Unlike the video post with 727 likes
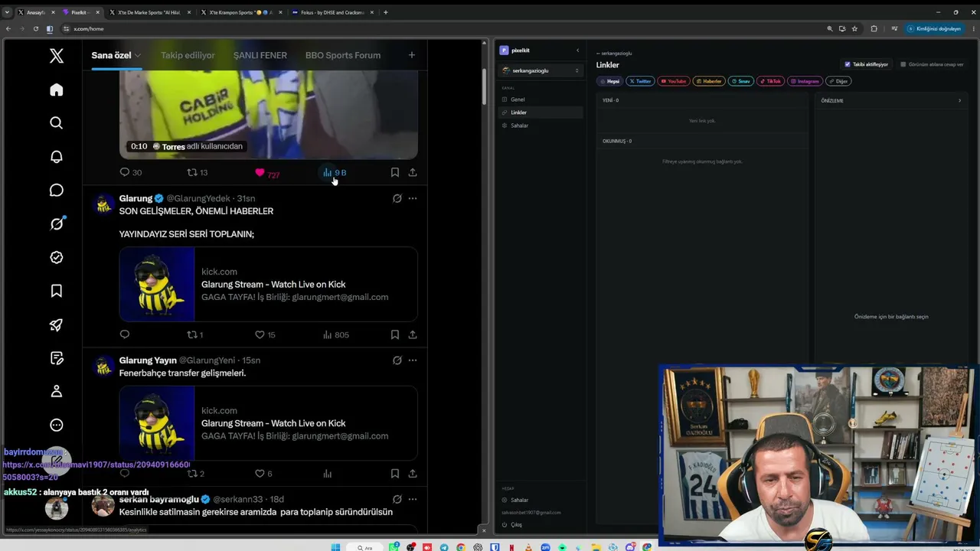 click(x=266, y=173)
